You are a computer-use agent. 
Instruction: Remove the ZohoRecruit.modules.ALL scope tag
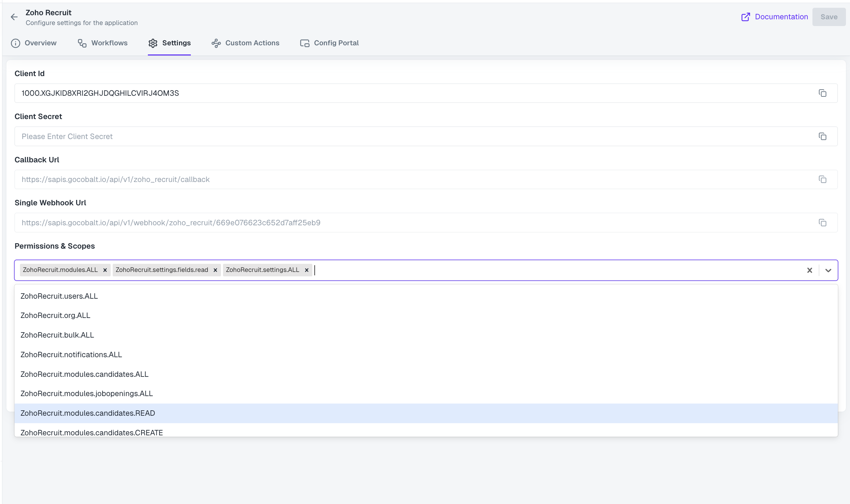[x=105, y=270]
